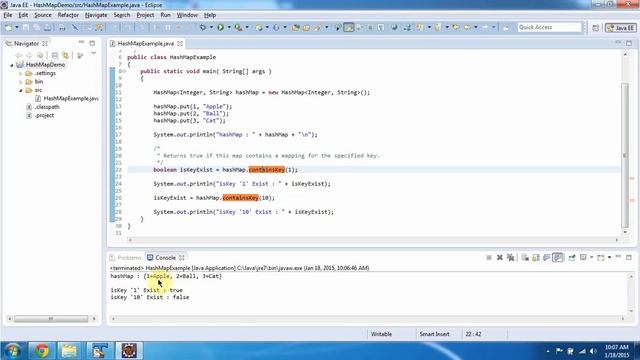This screenshot has height=360, width=640.
Task: Open the Open Console dropdown arrow
Action: point(609,258)
